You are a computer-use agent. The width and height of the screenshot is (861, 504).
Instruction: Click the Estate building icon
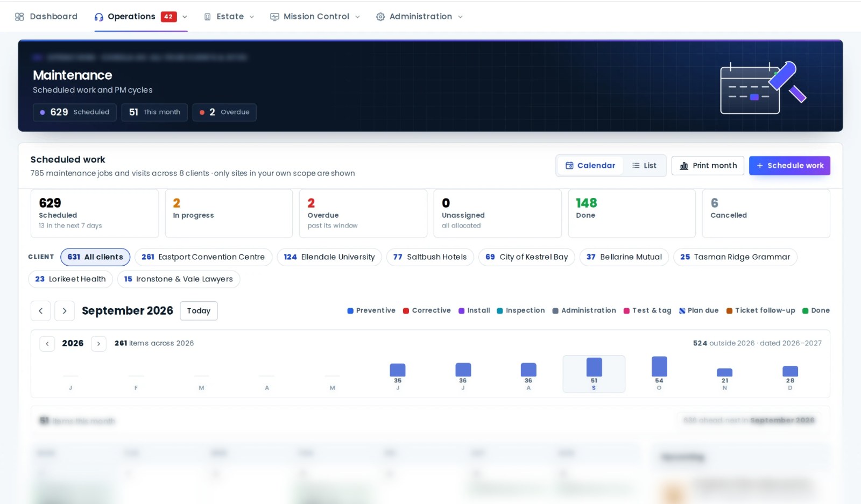click(x=208, y=17)
